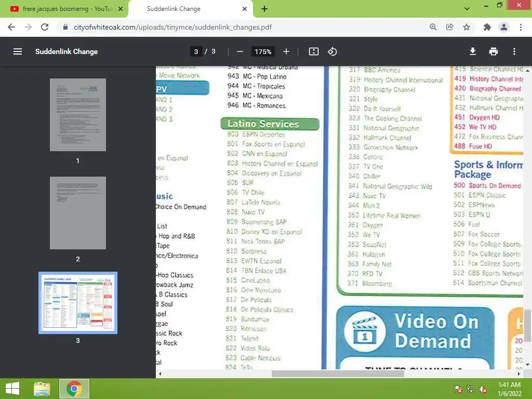Expand the tab search chevron
532x399 pixels.
pos(467,9)
